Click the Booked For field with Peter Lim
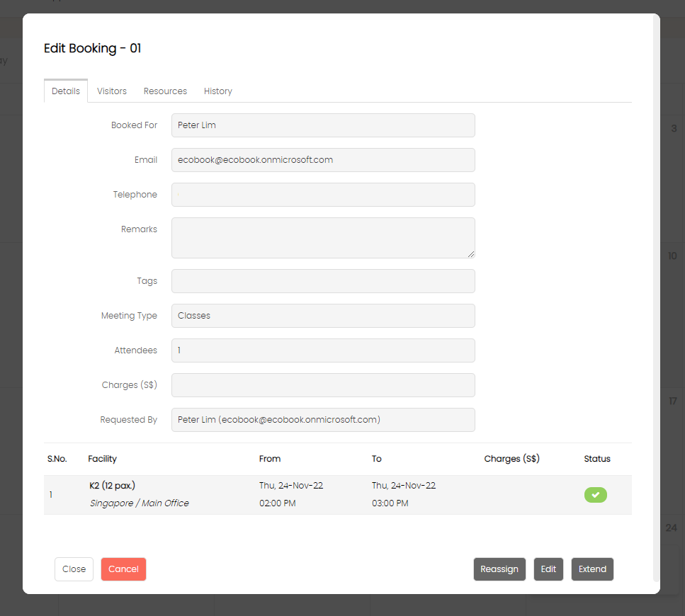 tap(323, 125)
